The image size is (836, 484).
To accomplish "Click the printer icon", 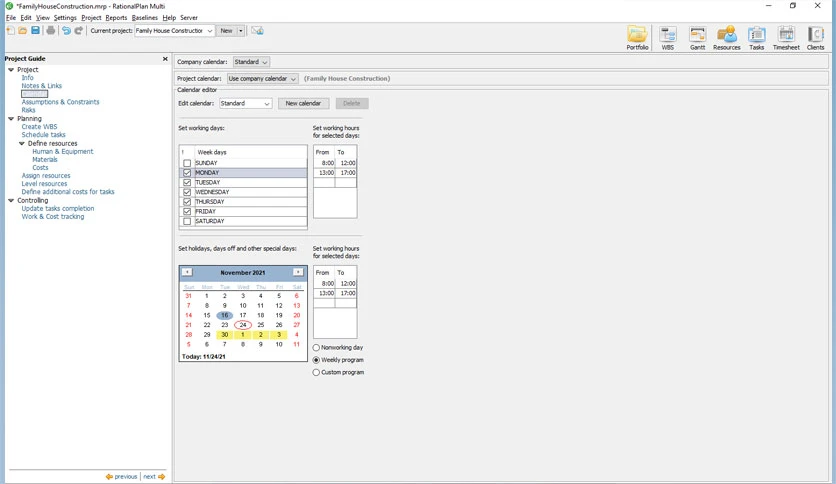I will [x=51, y=30].
